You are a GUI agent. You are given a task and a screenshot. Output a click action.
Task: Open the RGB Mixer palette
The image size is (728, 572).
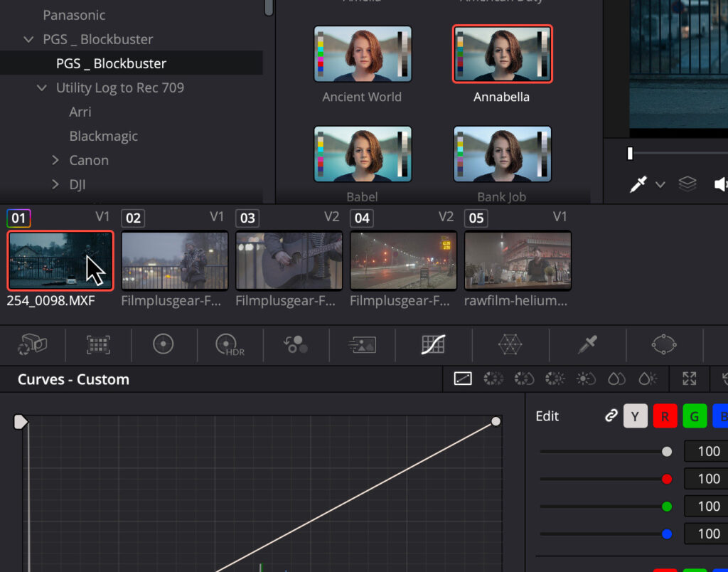pyautogui.click(x=296, y=345)
